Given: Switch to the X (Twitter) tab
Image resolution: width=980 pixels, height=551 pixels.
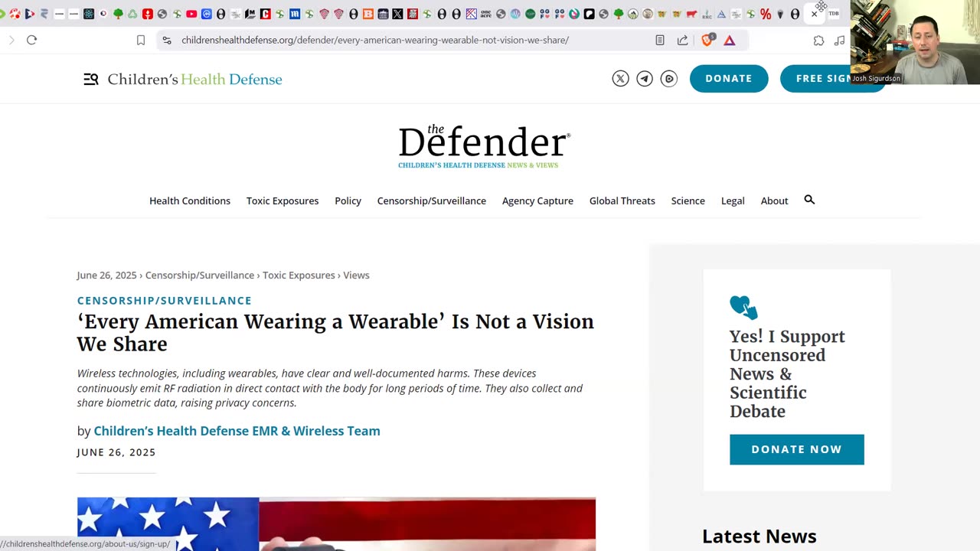Looking at the screenshot, I should pyautogui.click(x=398, y=14).
